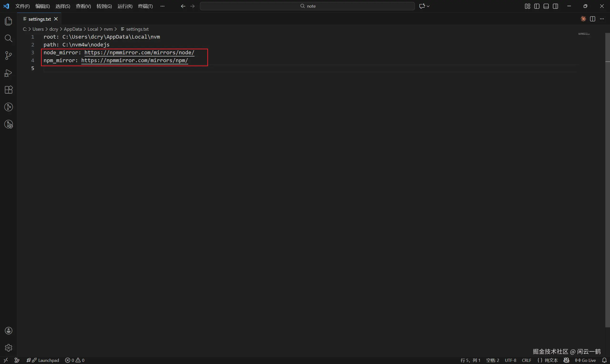Open the Search view icon
610x364 pixels.
click(8, 38)
